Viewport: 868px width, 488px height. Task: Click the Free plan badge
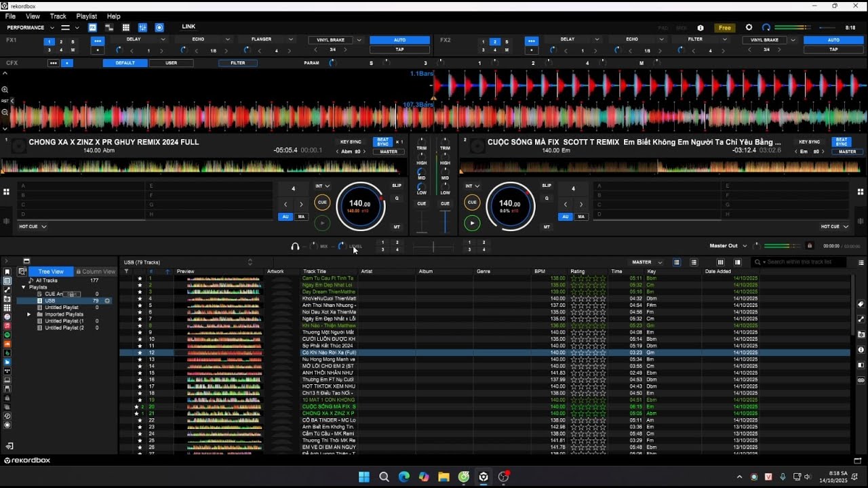(725, 28)
